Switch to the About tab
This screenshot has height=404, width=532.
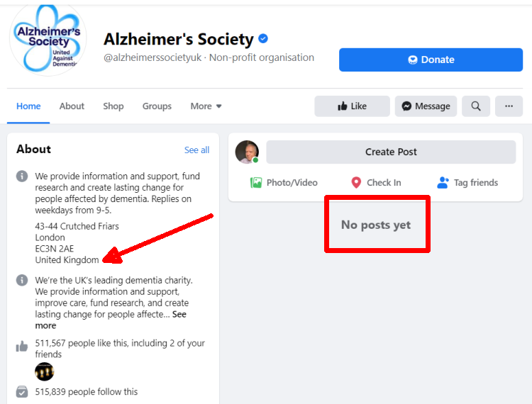(x=72, y=106)
